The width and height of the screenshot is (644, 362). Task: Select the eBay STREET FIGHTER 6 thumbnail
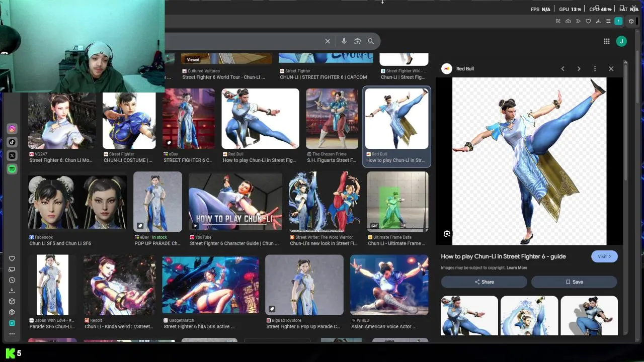(x=189, y=119)
